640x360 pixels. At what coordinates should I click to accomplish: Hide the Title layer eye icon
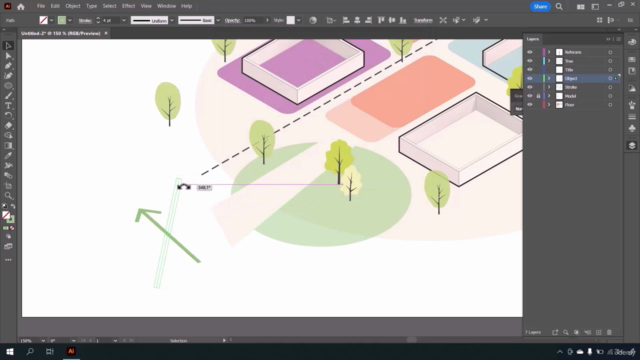click(530, 70)
